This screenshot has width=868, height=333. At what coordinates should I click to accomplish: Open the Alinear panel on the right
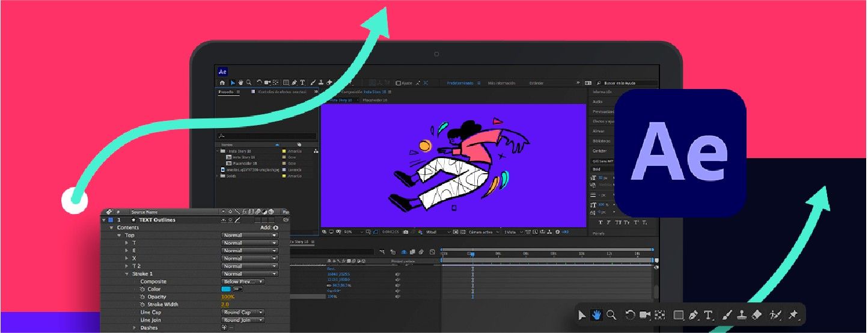[600, 130]
